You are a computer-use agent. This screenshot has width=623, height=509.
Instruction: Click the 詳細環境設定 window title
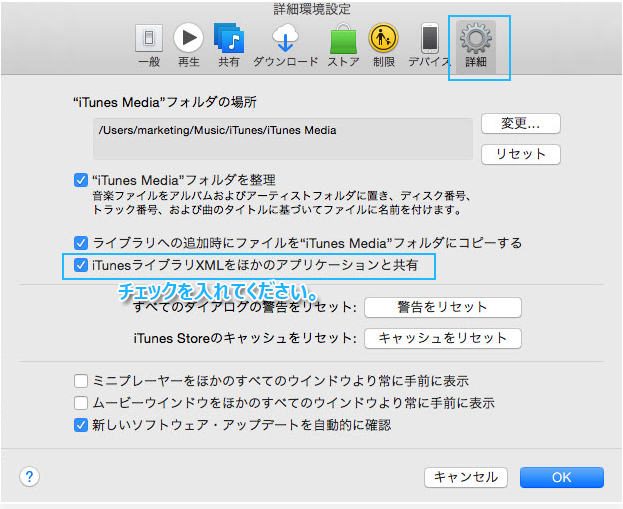[x=312, y=10]
